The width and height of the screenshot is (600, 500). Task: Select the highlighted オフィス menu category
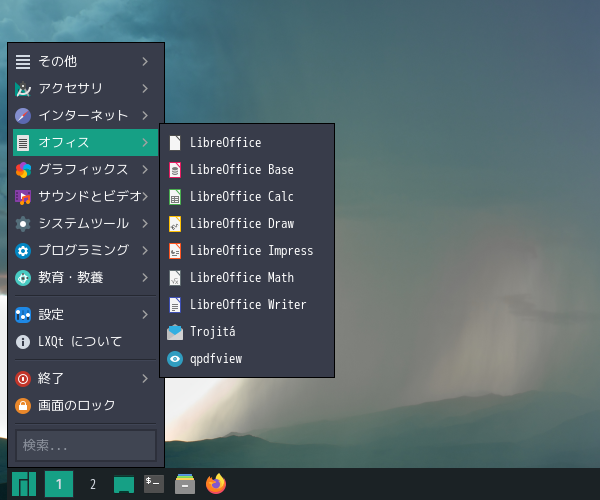tap(85, 143)
